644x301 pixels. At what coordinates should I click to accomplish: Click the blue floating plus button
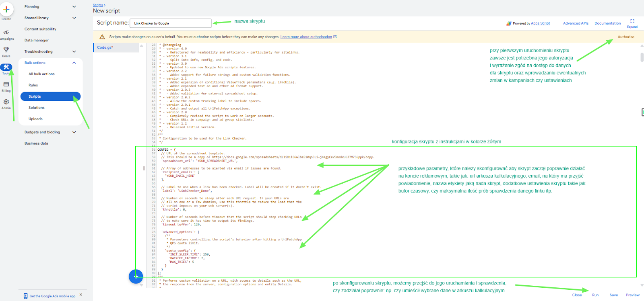(x=136, y=276)
